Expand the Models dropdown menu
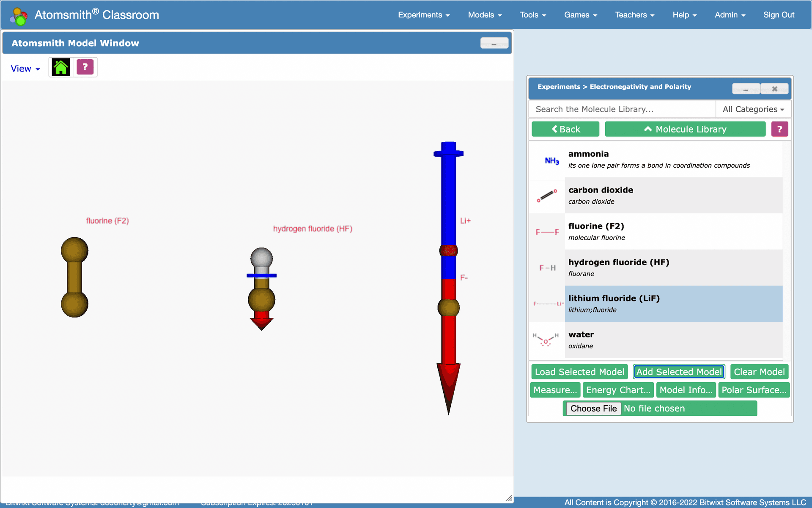Image resolution: width=812 pixels, height=508 pixels. (x=485, y=16)
